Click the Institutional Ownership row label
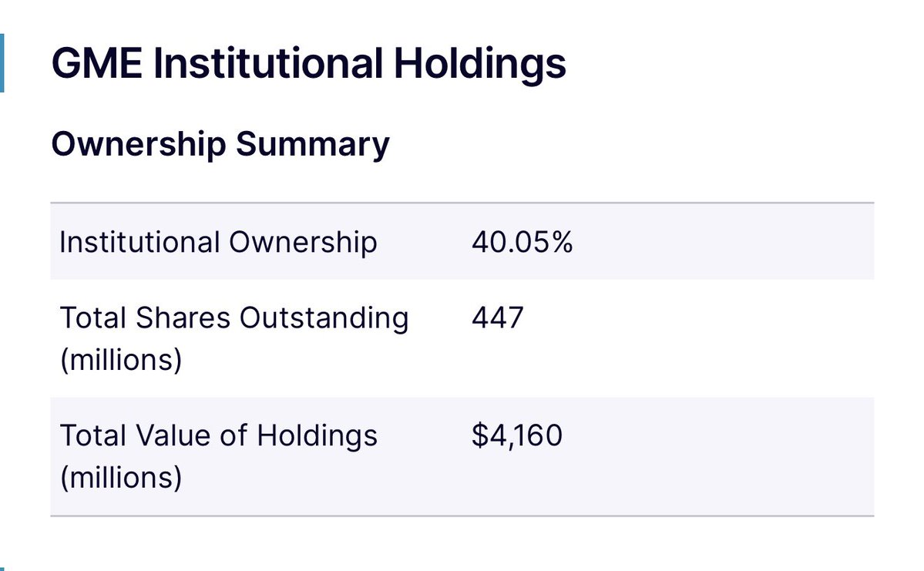The height and width of the screenshot is (571, 924). point(218,242)
